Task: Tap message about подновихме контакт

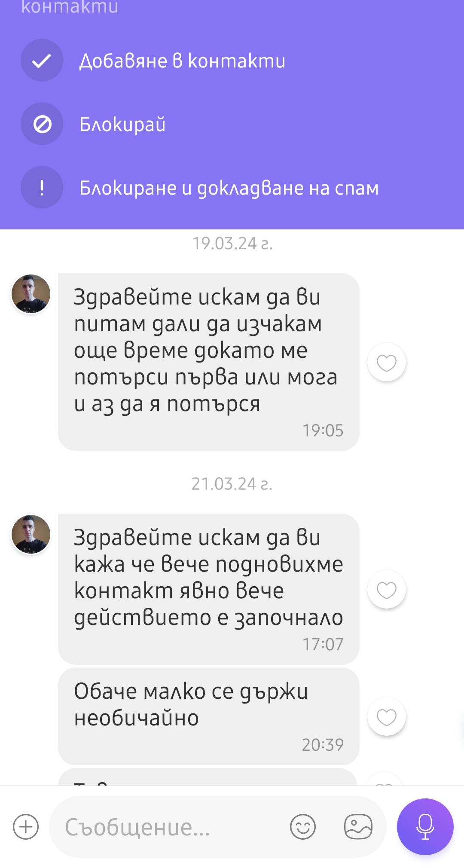Action: pyautogui.click(x=209, y=589)
